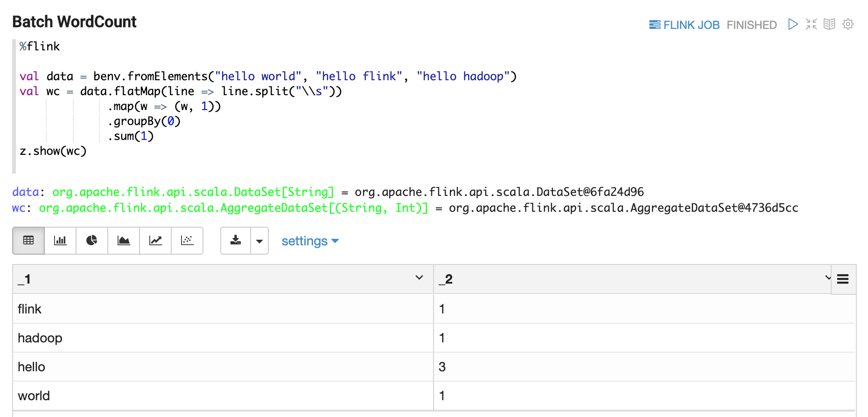Screen dimensions: 868x417
Task: Open the _1 column dropdown menu
Action: [x=419, y=278]
